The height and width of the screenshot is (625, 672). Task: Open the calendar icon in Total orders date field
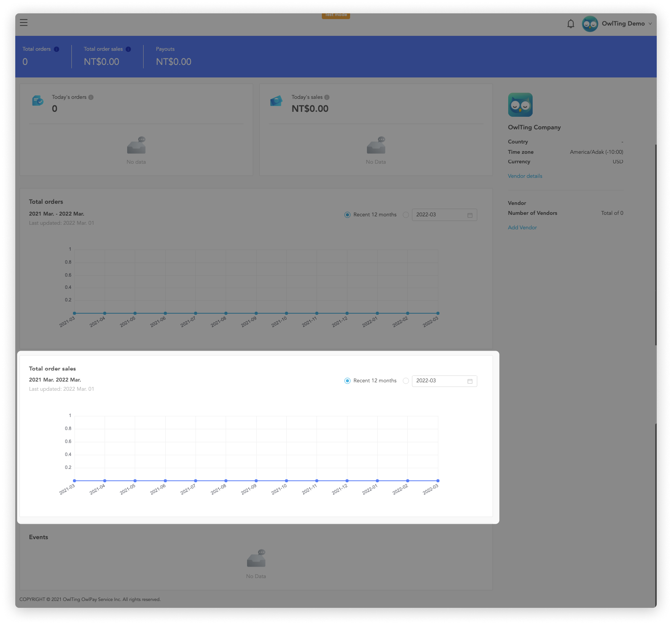[470, 215]
